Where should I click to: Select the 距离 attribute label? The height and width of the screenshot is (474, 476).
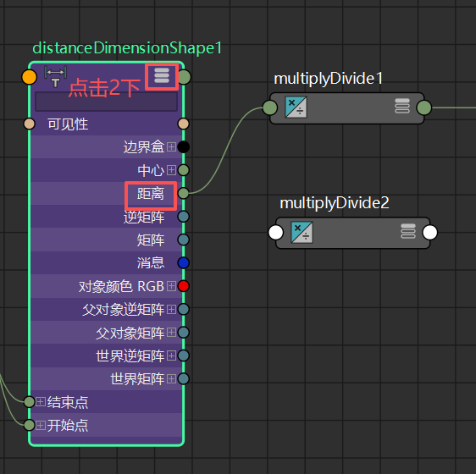pos(151,194)
